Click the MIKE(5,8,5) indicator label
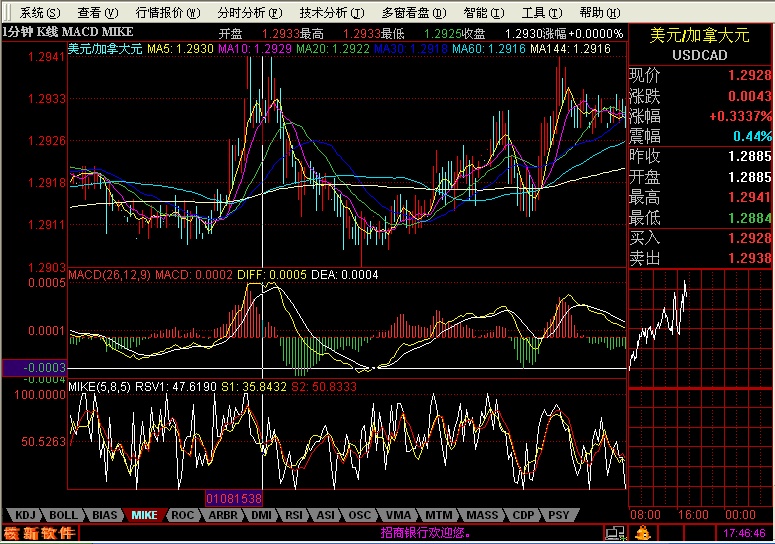Viewport: 775px width, 544px height. (99, 386)
